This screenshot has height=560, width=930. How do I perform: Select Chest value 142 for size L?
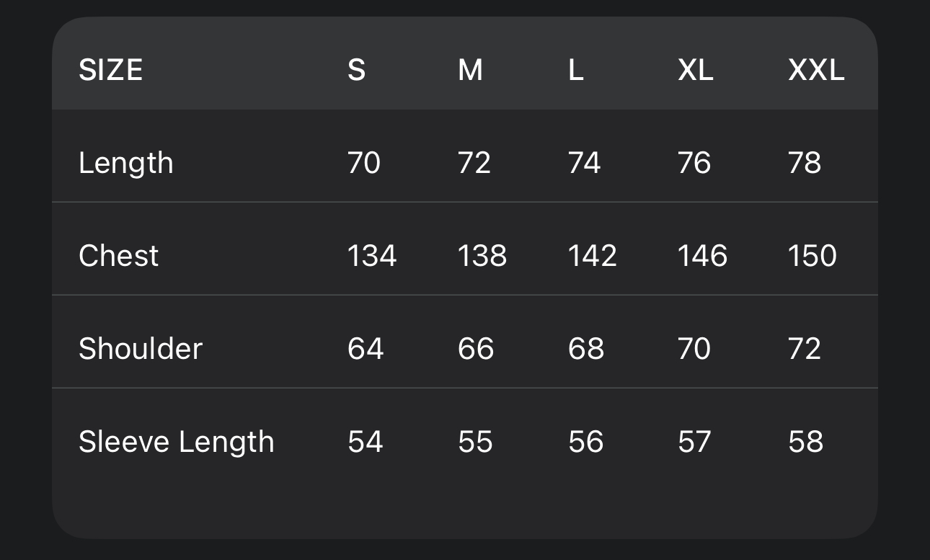tap(592, 257)
